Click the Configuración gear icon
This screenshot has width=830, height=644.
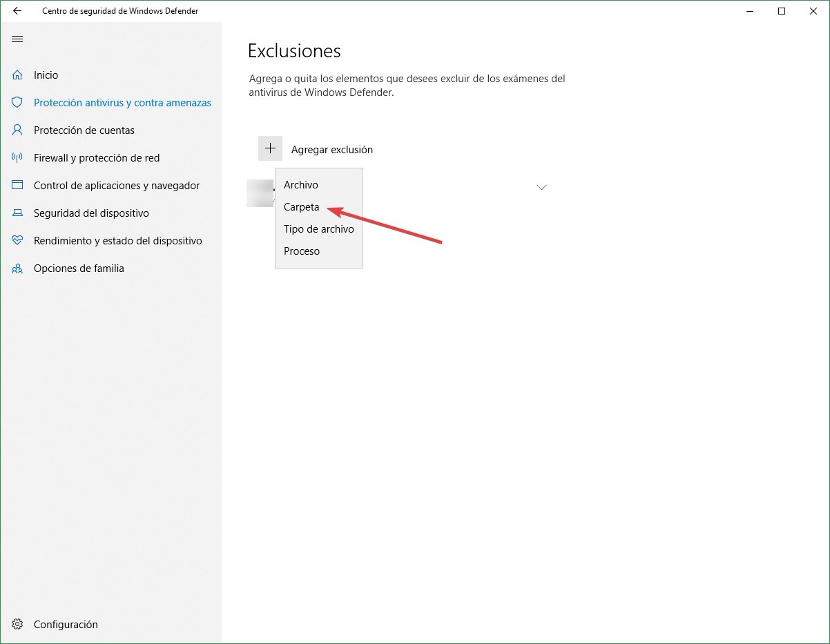(x=17, y=625)
